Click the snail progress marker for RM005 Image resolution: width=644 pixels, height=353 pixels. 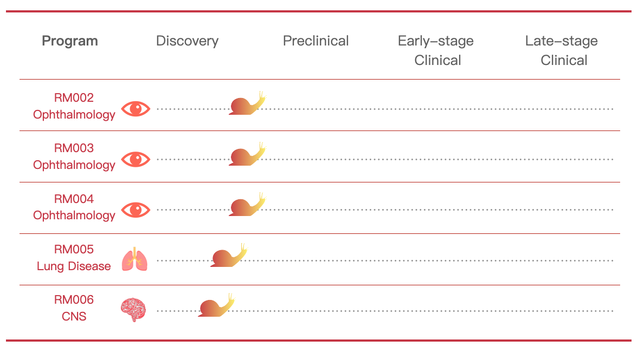click(x=229, y=255)
